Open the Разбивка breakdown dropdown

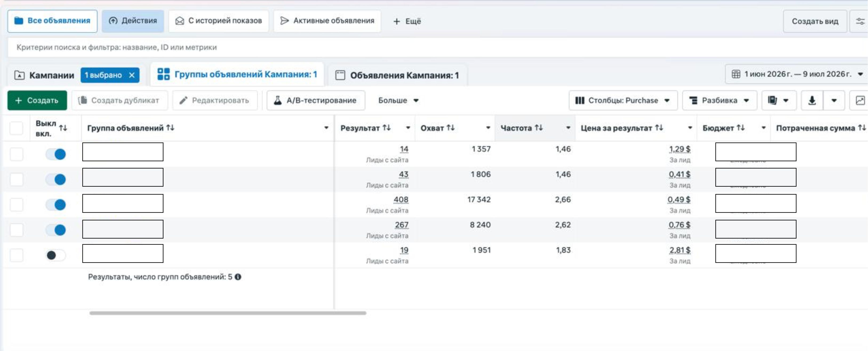tap(719, 100)
